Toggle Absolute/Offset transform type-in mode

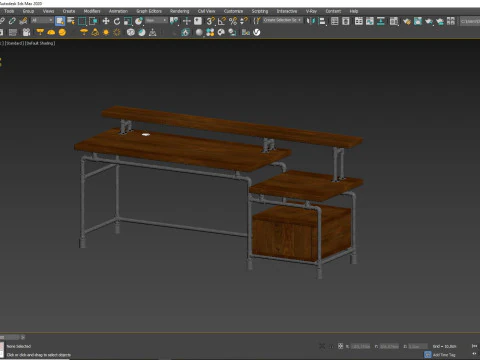340,346
